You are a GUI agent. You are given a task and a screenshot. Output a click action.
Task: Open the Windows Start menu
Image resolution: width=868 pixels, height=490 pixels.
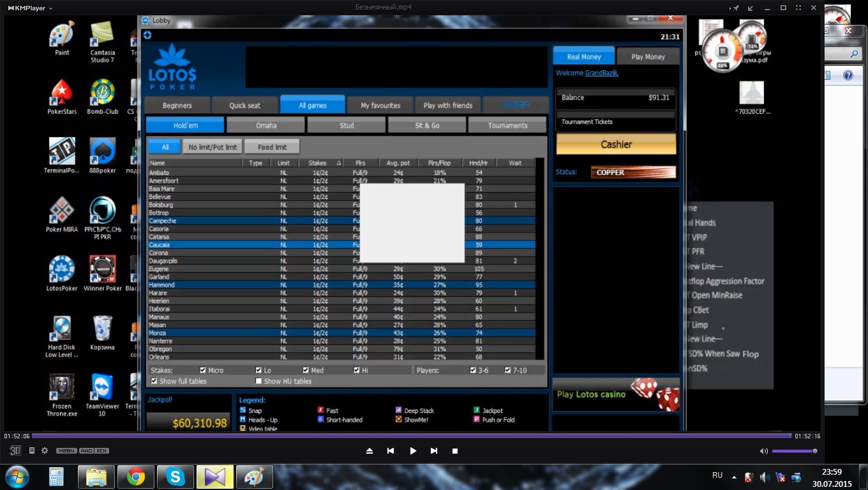(x=17, y=477)
